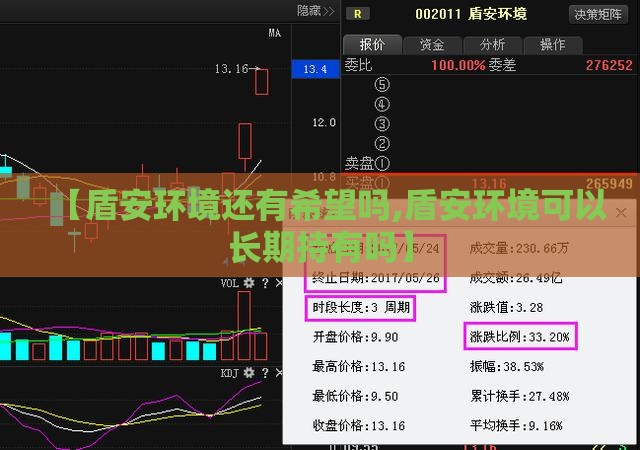This screenshot has height=450, width=640.
Task: Open the 决策矩阵 button
Action: 598,15
